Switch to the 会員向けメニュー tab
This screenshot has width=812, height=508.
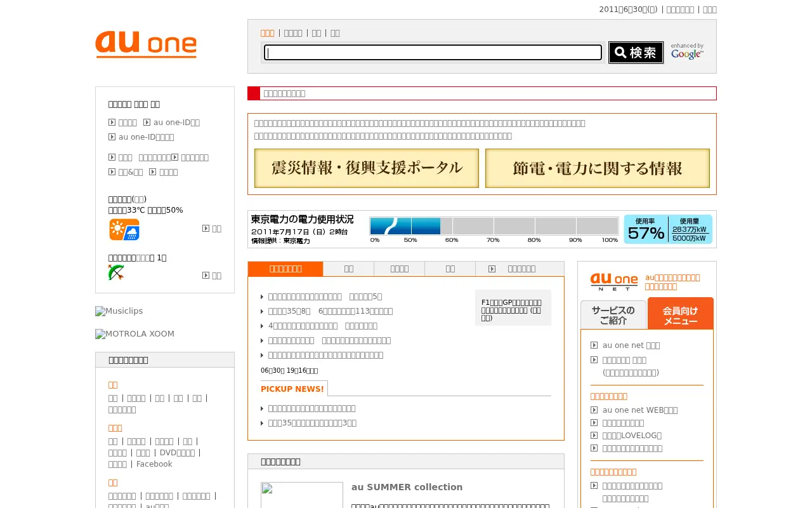(681, 314)
